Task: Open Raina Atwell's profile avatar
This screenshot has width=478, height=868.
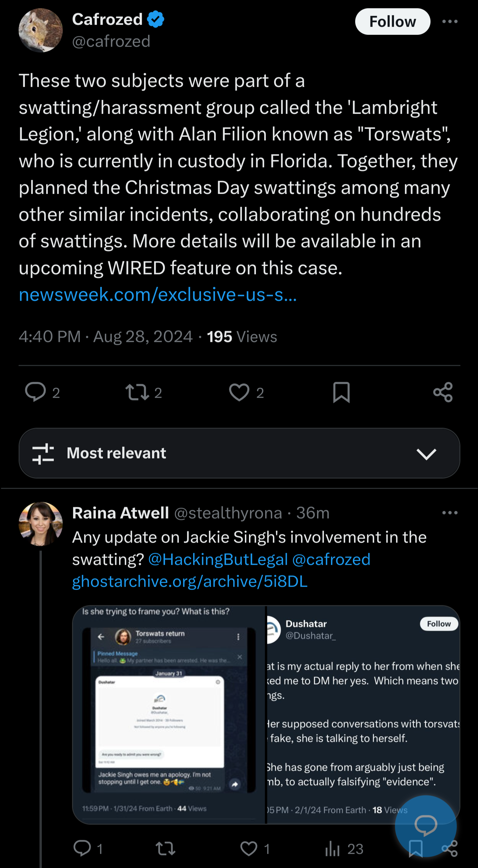Action: point(40,524)
